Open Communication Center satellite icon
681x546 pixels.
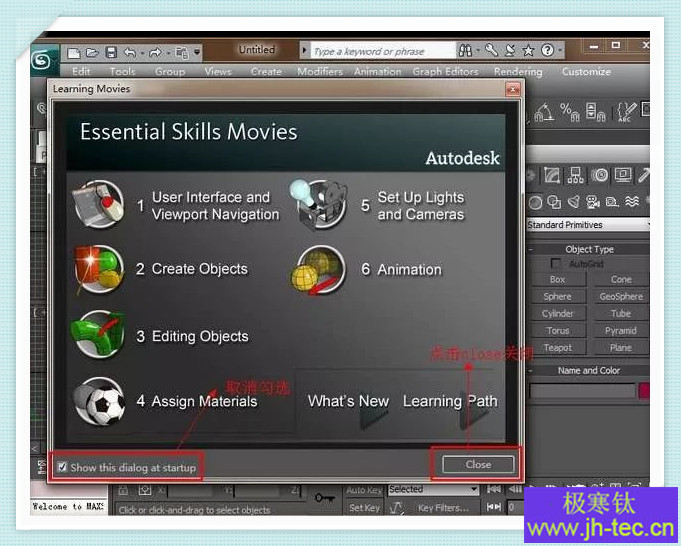tap(510, 51)
